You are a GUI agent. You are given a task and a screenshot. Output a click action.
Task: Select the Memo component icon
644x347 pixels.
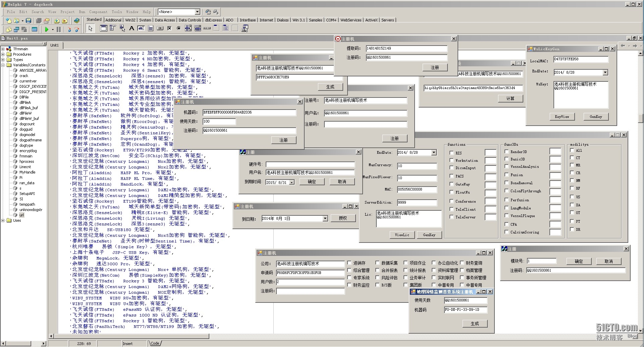(x=151, y=28)
